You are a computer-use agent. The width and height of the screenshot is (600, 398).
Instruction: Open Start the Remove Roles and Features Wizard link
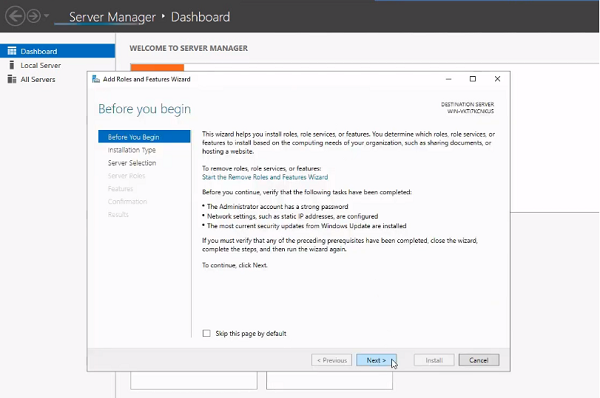(x=265, y=177)
